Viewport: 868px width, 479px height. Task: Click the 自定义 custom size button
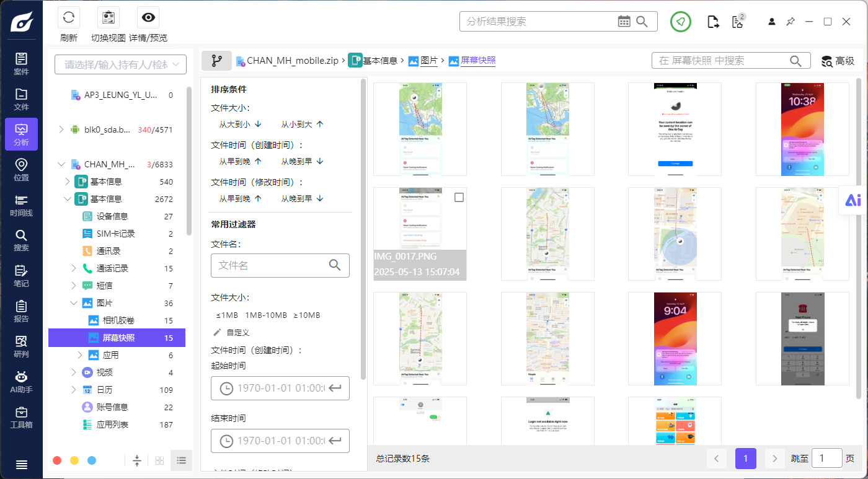pyautogui.click(x=231, y=333)
